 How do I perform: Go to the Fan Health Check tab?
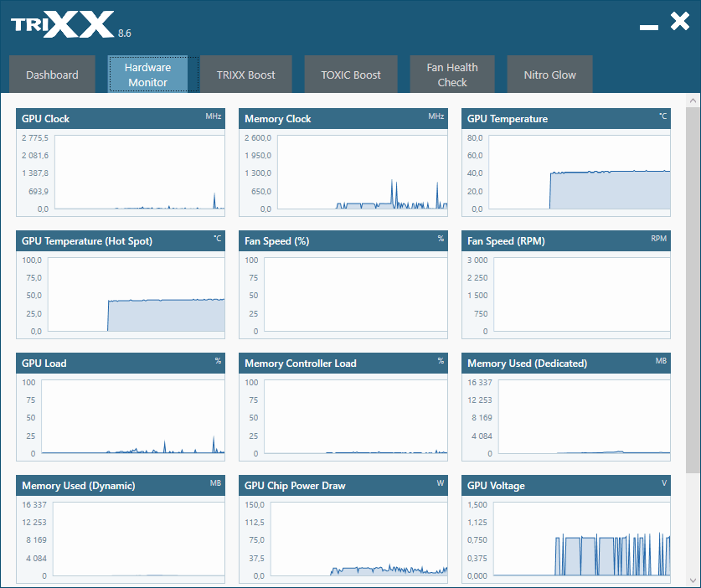(x=452, y=75)
